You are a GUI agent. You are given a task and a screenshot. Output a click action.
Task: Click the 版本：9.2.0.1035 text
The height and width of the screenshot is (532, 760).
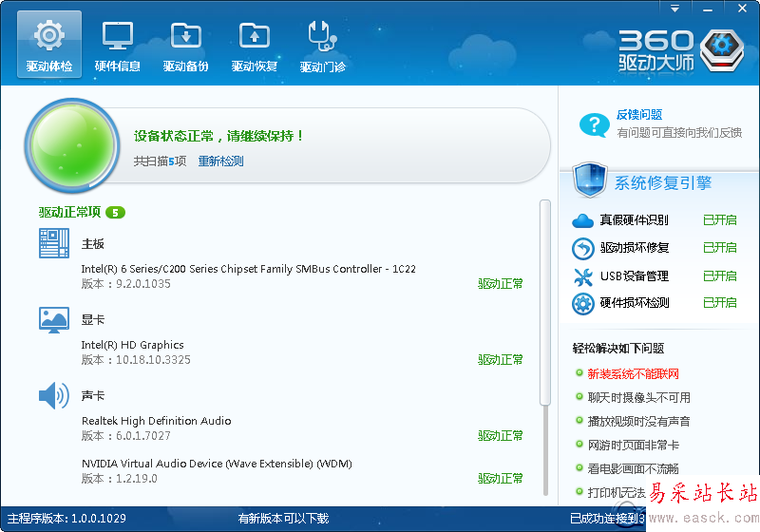pyautogui.click(x=126, y=284)
